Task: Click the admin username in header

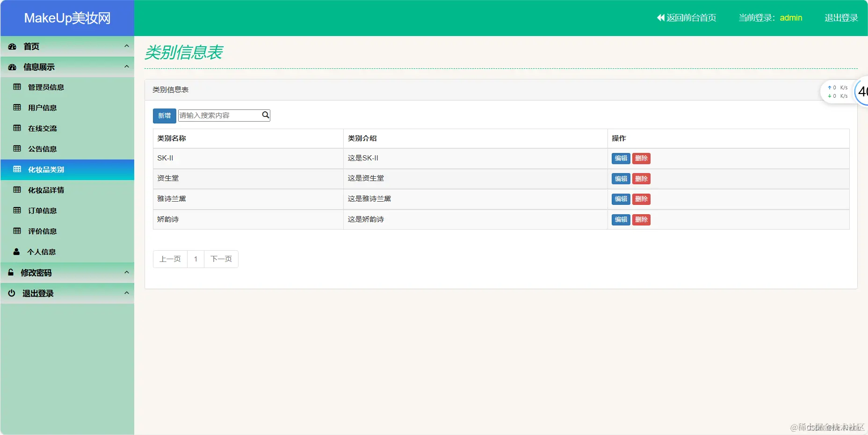Action: click(791, 18)
